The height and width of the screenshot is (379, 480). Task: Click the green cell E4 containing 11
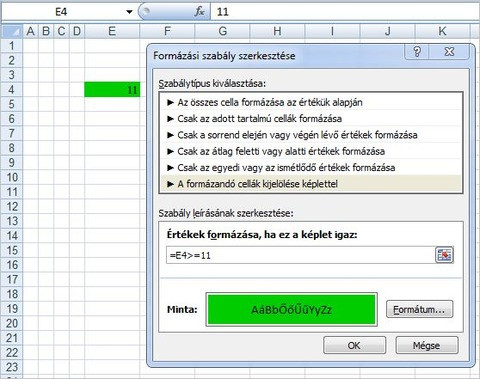(x=112, y=90)
